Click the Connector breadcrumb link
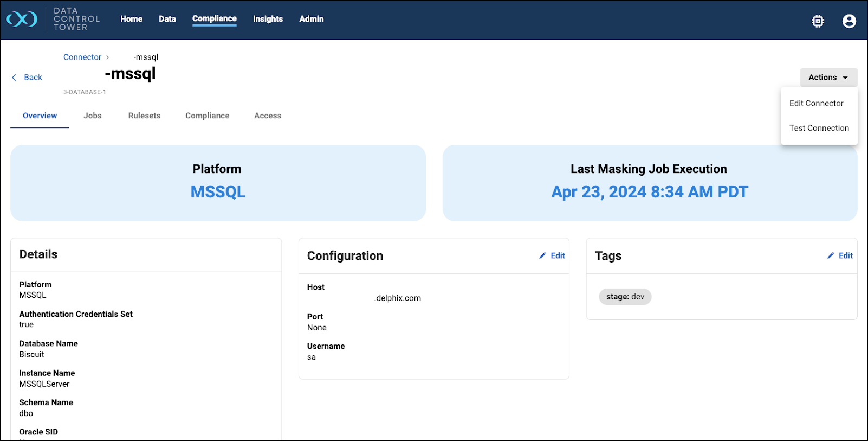Image resolution: width=868 pixels, height=441 pixels. pos(82,57)
